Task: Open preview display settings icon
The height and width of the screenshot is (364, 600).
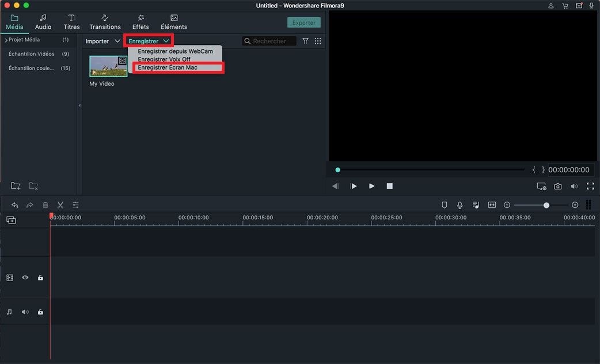Action: 541,187
